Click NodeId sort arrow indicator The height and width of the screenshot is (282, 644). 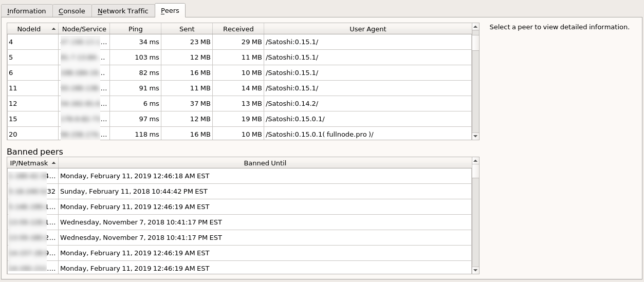click(54, 29)
